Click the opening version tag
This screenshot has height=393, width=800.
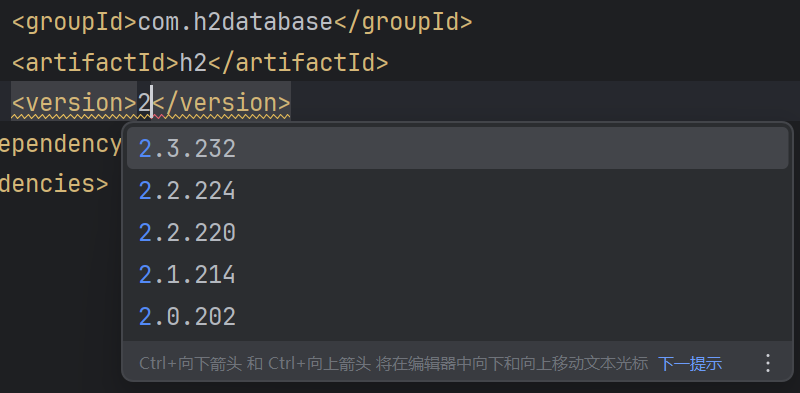pos(74,104)
